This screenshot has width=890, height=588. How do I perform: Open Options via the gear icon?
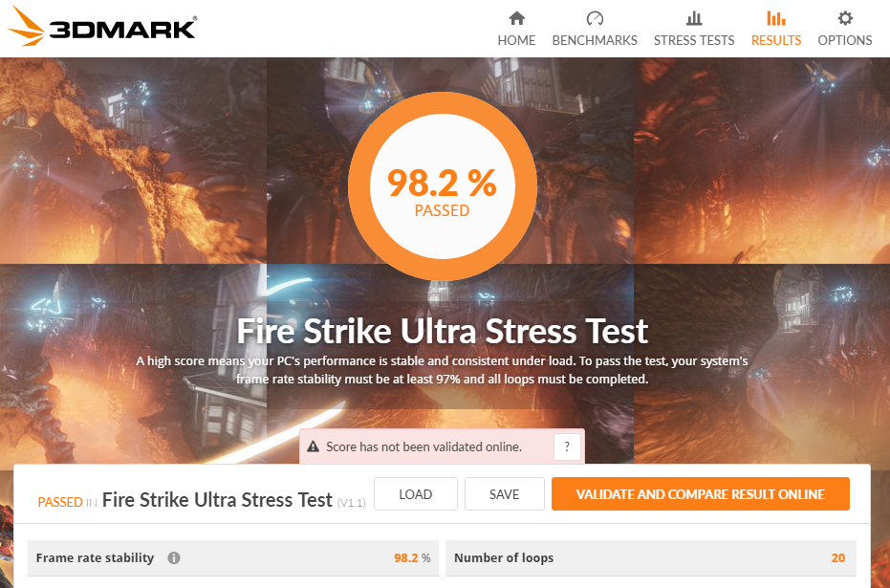845,19
